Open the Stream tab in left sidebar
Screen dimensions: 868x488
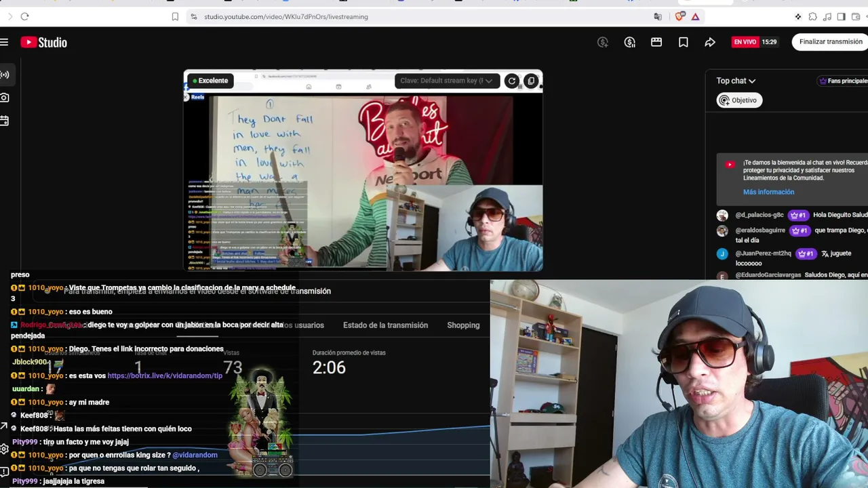5,75
